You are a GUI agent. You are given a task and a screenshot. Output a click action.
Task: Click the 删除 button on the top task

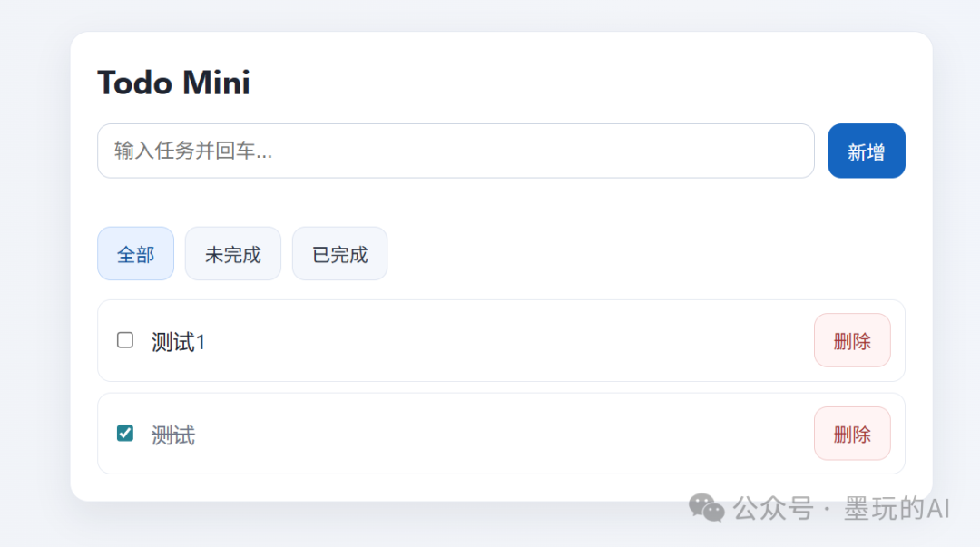point(851,339)
